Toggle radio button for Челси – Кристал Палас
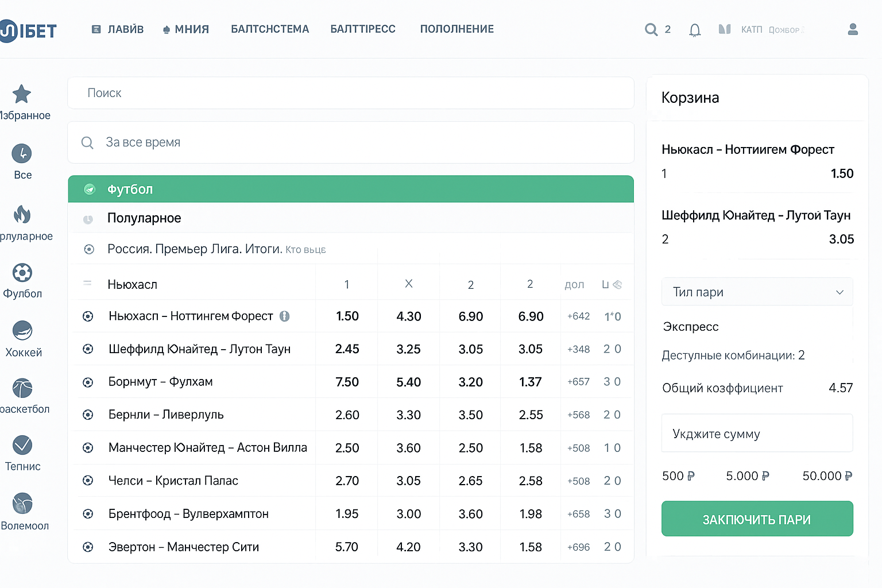The width and height of the screenshot is (882, 588). tap(88, 481)
